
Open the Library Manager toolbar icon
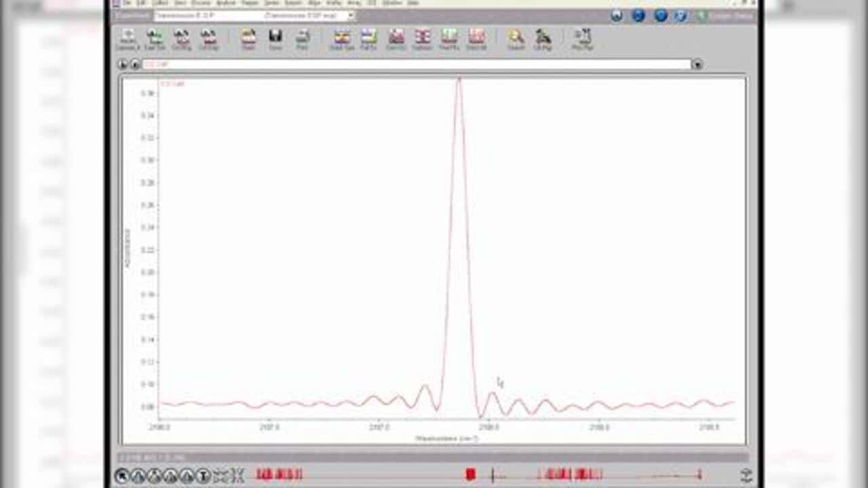[542, 39]
